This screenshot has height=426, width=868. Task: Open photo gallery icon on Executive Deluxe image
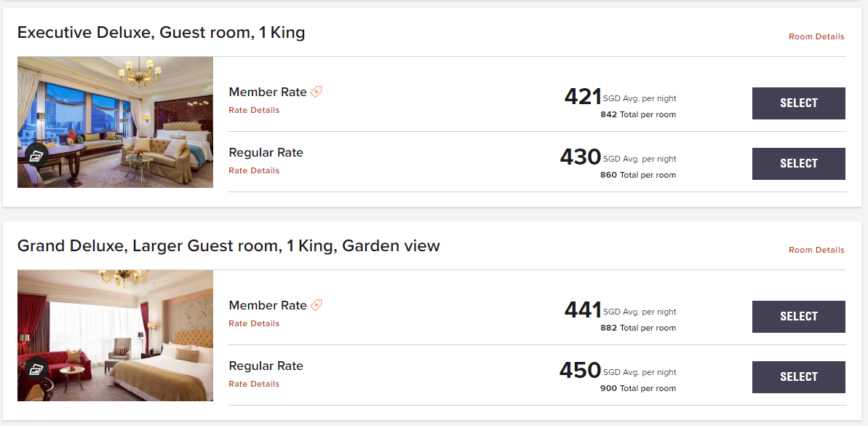click(x=36, y=155)
